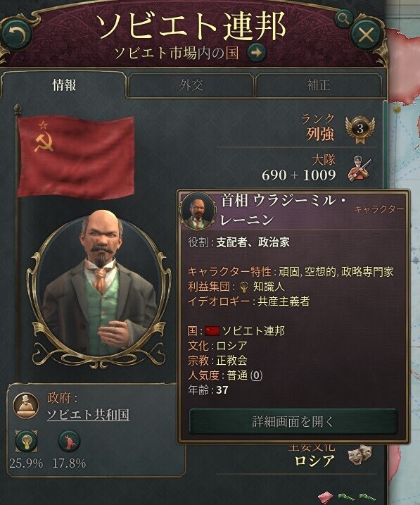The image size is (420, 505).
Task: Click the Soviet hammer and sickle flag
Action: 75,156
